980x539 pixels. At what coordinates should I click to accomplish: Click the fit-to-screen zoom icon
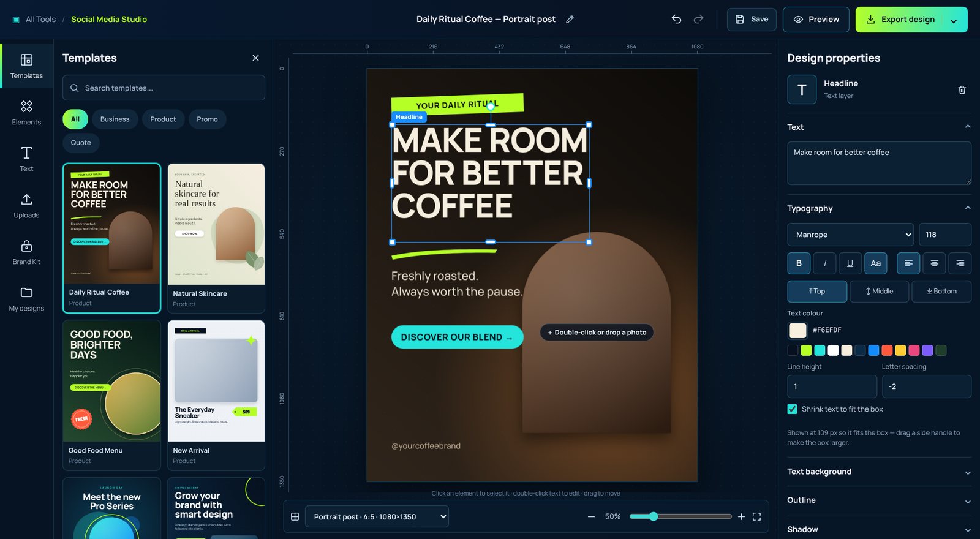[756, 517]
